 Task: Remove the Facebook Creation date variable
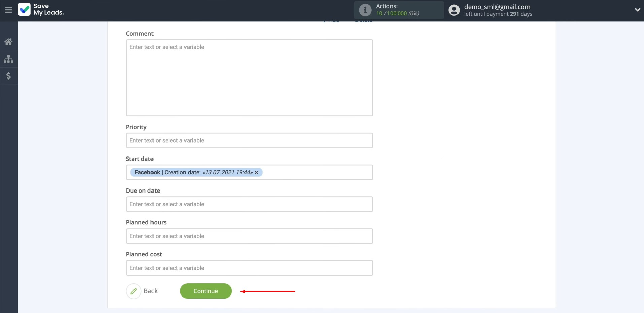(256, 172)
